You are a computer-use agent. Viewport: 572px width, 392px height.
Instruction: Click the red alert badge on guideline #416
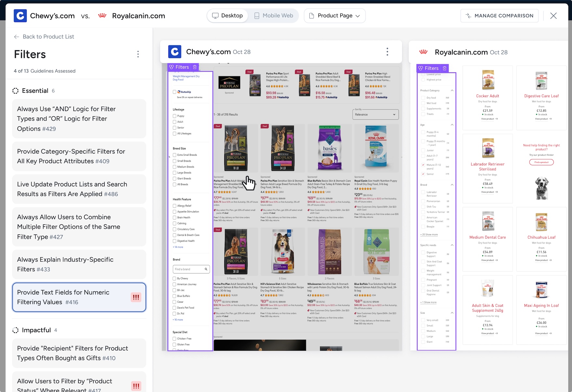pyautogui.click(x=136, y=297)
